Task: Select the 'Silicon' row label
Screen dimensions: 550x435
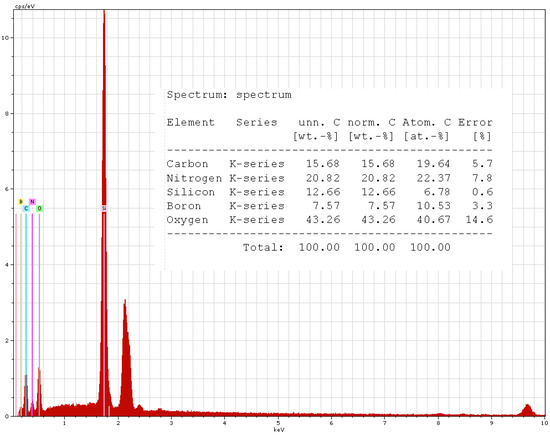Action: pos(190,192)
